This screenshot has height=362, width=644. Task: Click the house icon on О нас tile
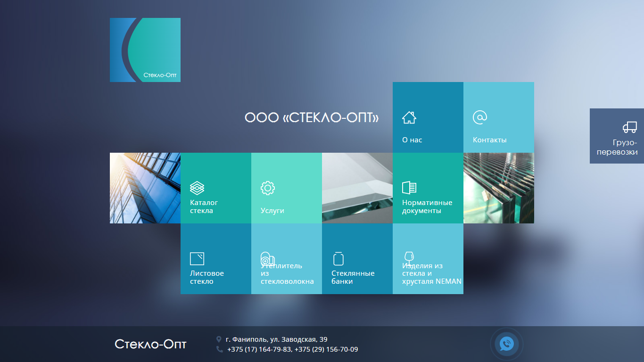tap(409, 117)
